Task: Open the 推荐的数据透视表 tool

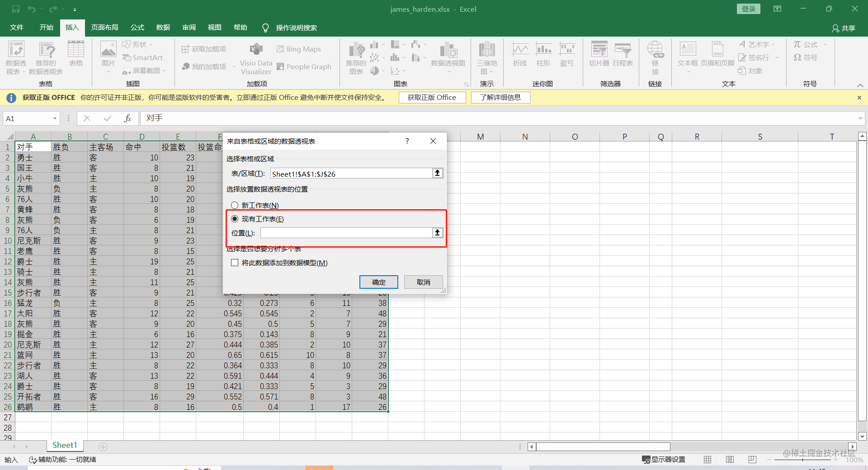Action: tap(45, 57)
